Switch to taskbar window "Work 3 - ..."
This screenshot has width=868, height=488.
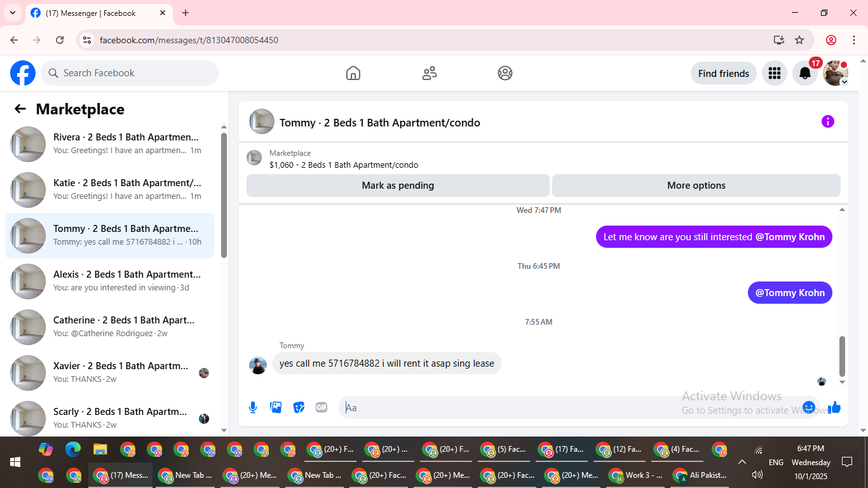[x=636, y=475]
